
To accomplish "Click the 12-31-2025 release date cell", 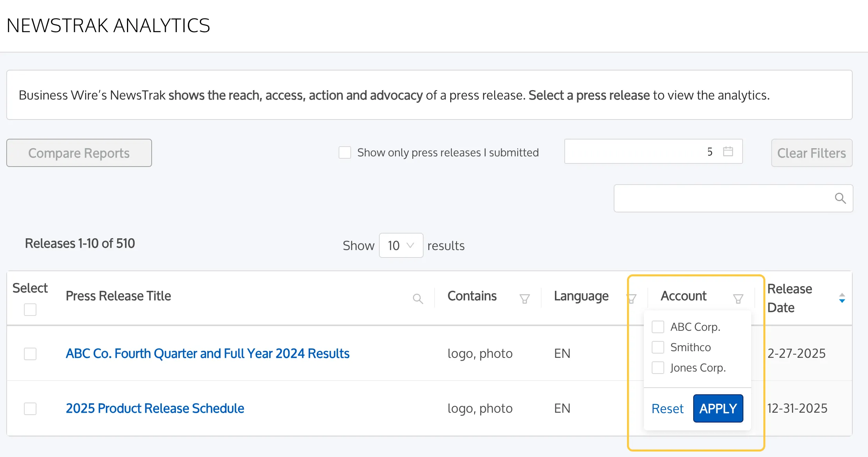I will coord(797,408).
